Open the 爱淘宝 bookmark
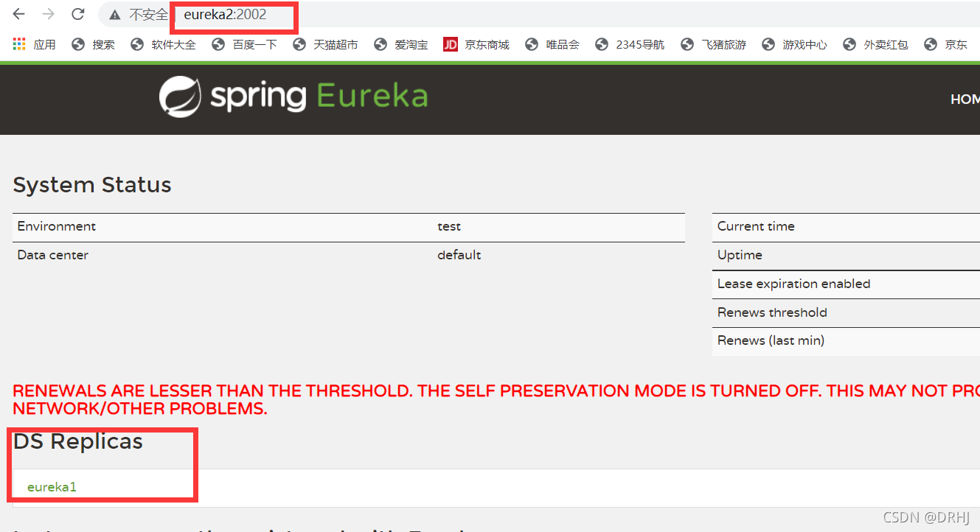The image size is (980, 532). tap(400, 45)
